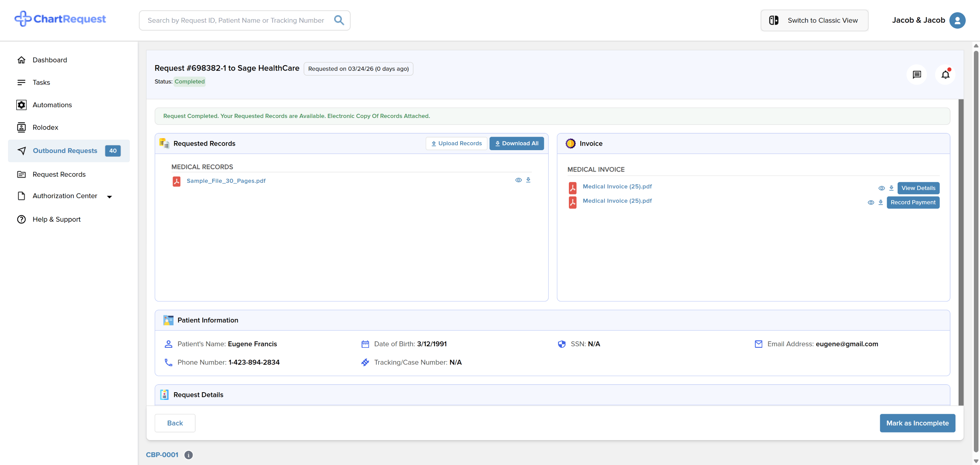Open Help & Support
Image resolution: width=980 pixels, height=465 pixels.
tap(57, 219)
